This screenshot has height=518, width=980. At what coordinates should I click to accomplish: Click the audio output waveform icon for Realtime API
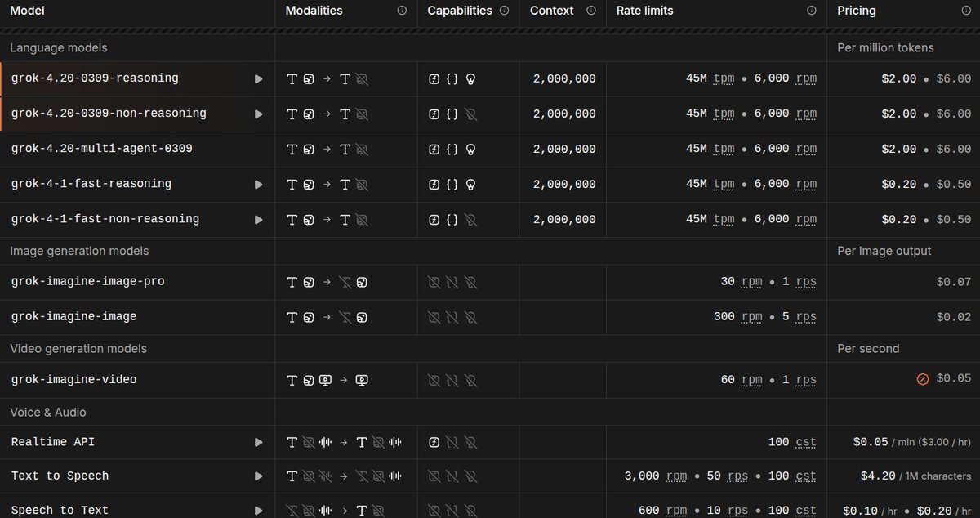[x=395, y=442]
